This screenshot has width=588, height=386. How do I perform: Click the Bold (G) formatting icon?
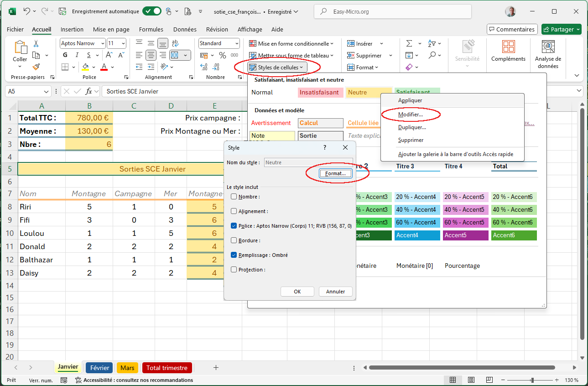click(x=65, y=55)
